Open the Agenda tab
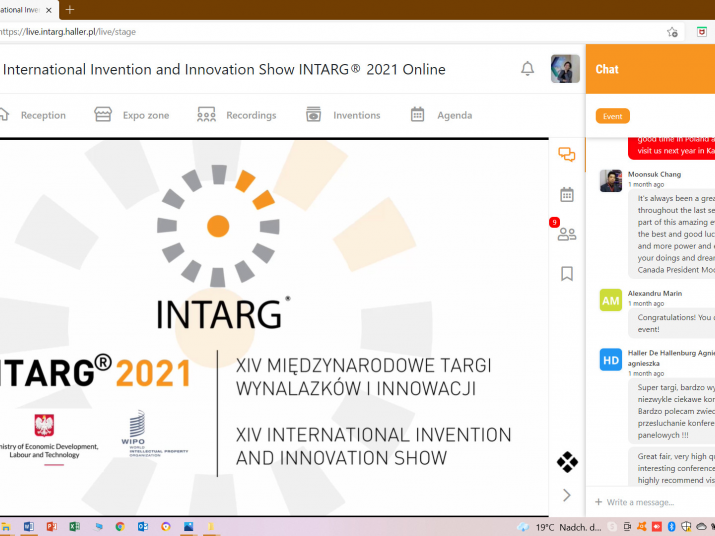The image size is (715, 536). pyautogui.click(x=441, y=115)
